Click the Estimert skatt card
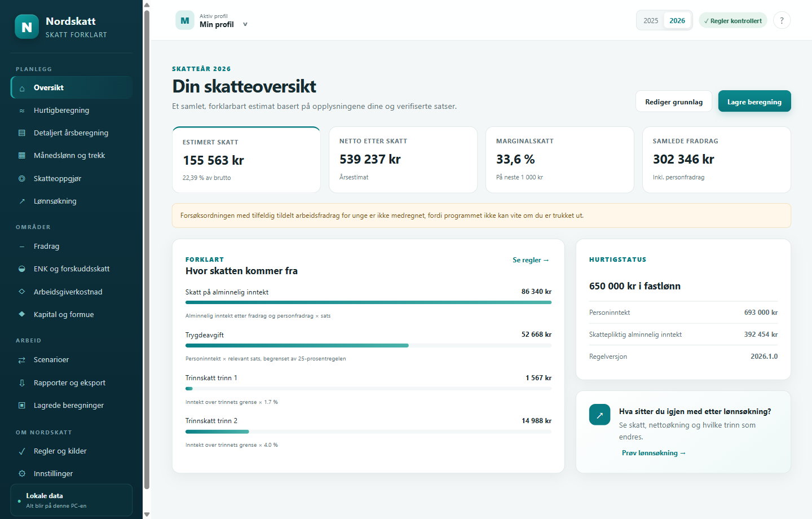Viewport: 812px width, 519px height. click(x=246, y=160)
